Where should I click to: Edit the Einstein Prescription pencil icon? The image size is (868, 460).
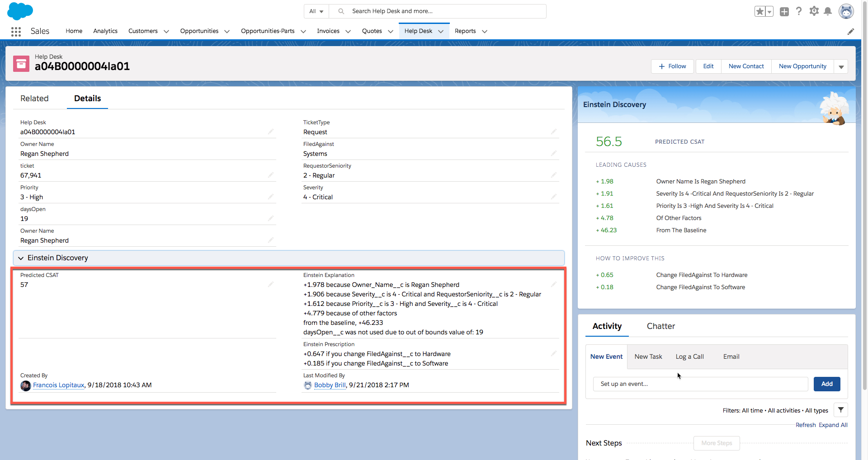(554, 353)
